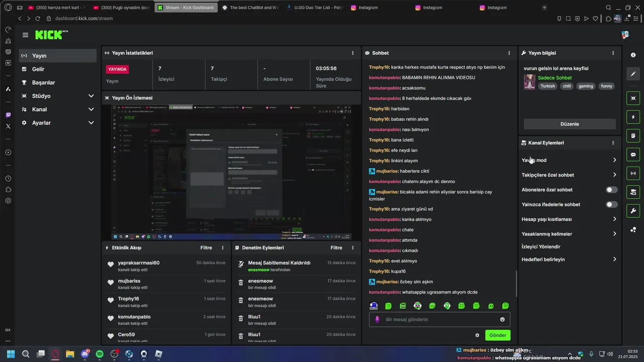Open Yayın İstatistikleri panel options menu
The height and width of the screenshot is (362, 644).
click(x=353, y=53)
